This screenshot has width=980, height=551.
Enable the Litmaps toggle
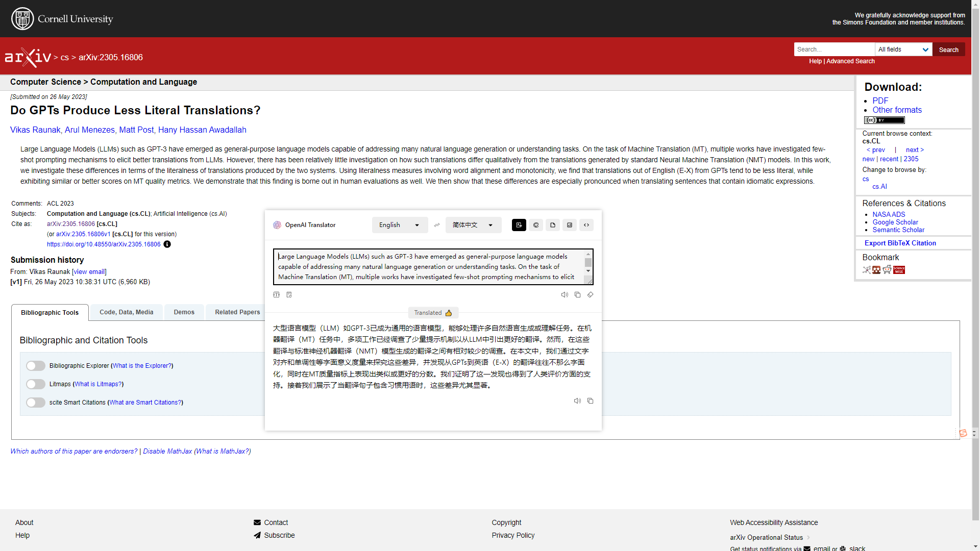click(x=36, y=384)
